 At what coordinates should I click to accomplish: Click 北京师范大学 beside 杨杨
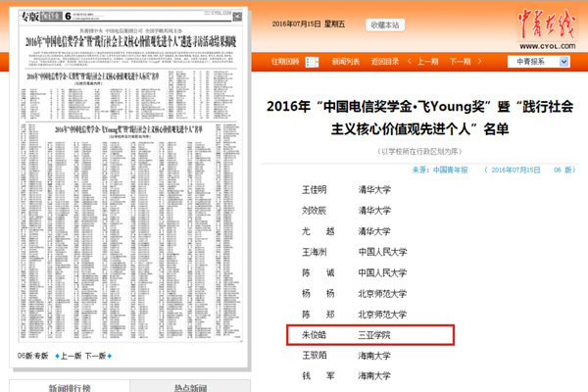pyautogui.click(x=382, y=293)
